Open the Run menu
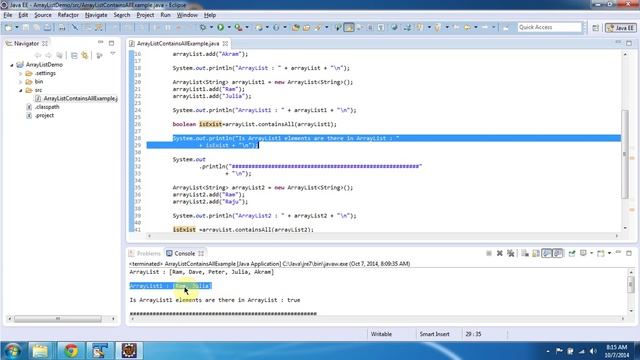The height and width of the screenshot is (360, 640). [x=165, y=15]
